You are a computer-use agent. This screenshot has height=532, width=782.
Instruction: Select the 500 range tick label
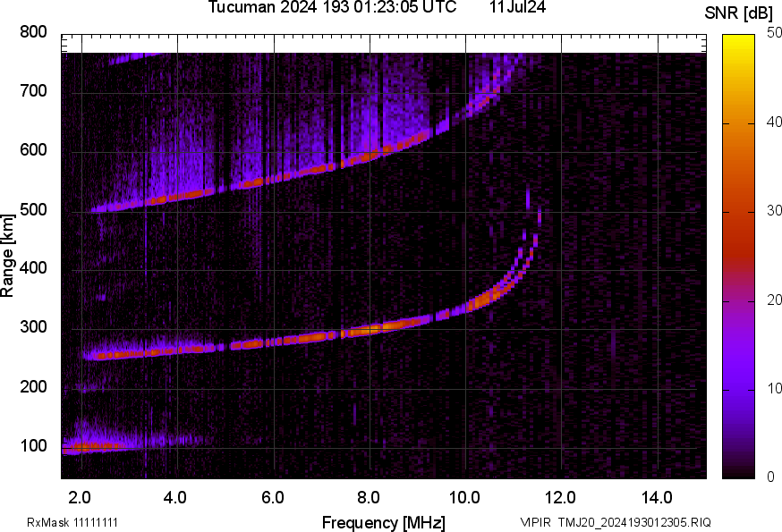pyautogui.click(x=33, y=210)
